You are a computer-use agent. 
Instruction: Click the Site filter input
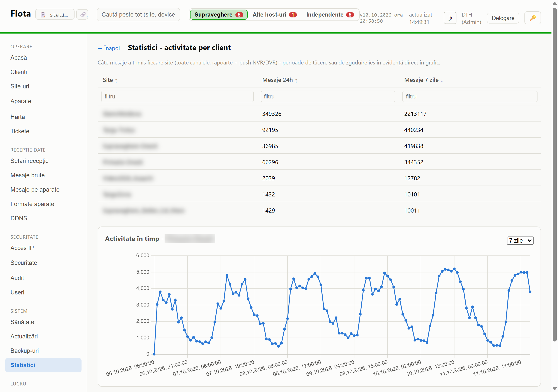point(177,96)
